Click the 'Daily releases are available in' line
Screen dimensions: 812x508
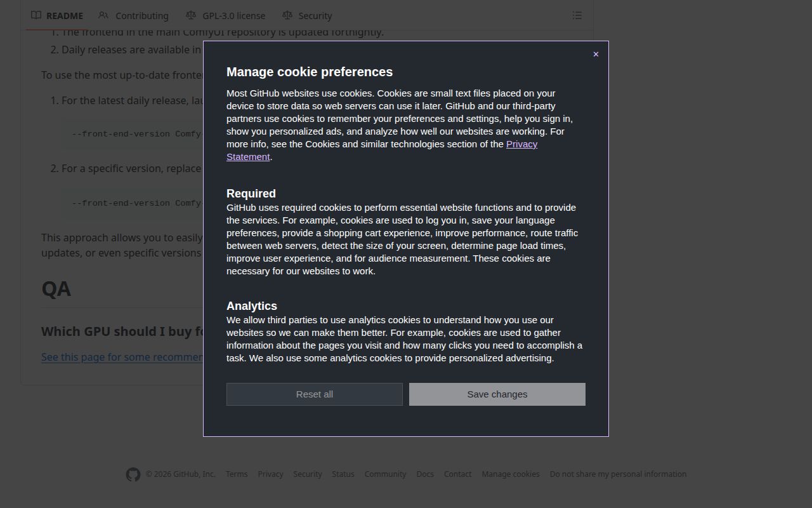click(132, 50)
